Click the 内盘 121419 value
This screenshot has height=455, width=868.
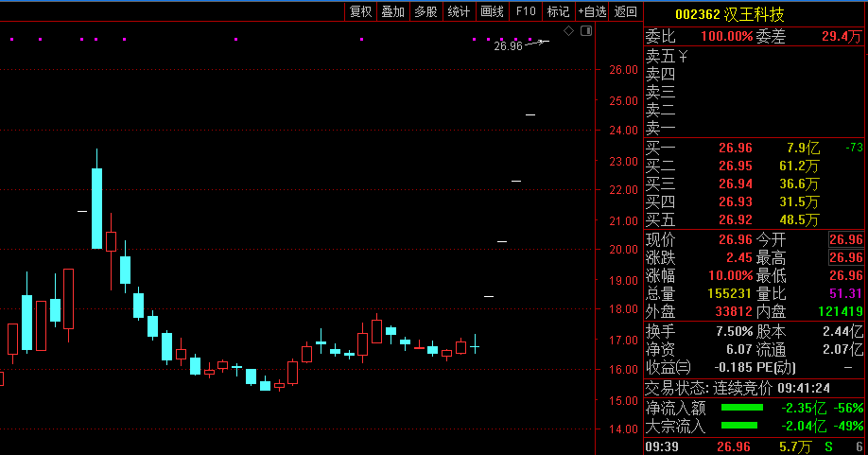tap(841, 311)
